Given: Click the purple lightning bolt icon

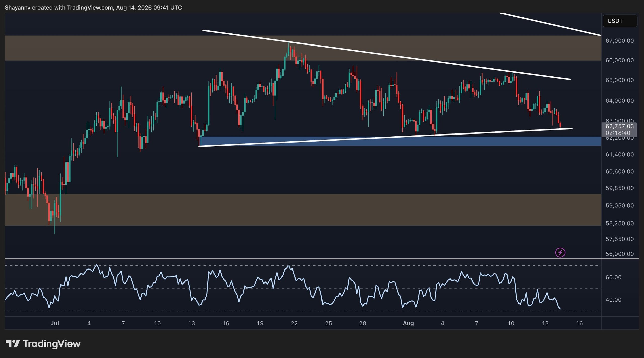Looking at the screenshot, I should coord(560,252).
